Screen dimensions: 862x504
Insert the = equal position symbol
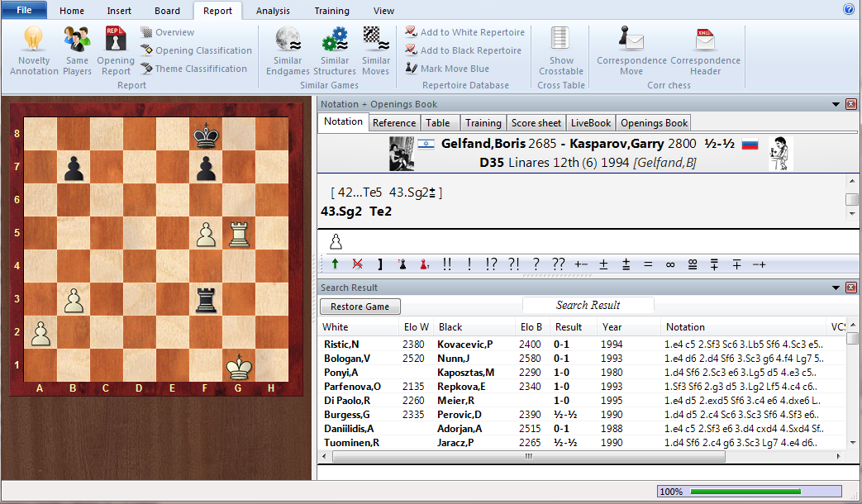click(648, 264)
